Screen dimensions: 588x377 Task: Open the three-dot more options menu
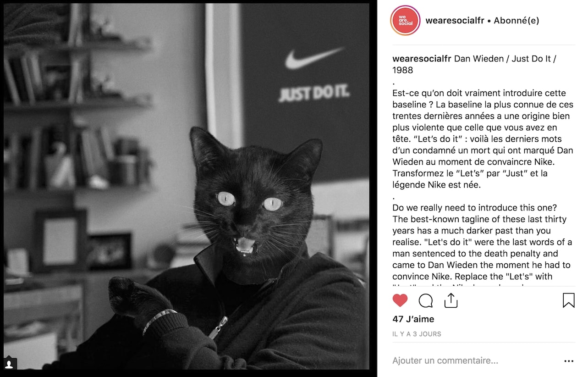(x=569, y=361)
